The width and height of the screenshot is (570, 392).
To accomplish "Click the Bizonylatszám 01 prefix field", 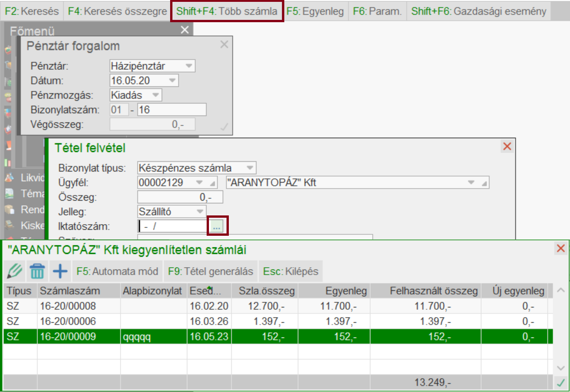I will [119, 110].
